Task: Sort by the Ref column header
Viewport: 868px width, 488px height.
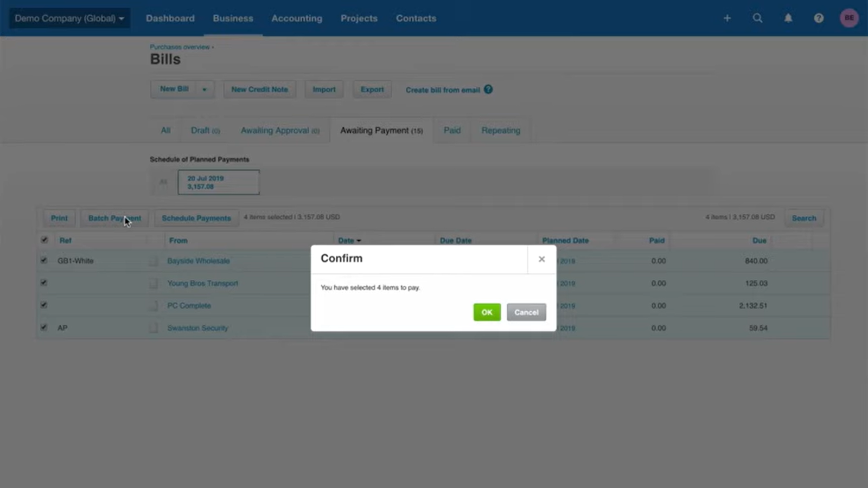Action: (x=65, y=240)
